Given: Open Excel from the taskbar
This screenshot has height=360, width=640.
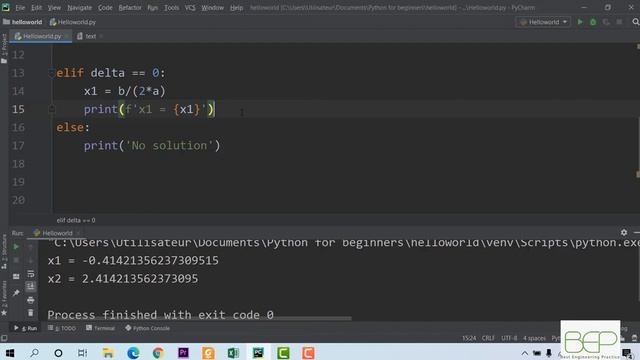Looking at the screenshot, I should pos(233,353).
